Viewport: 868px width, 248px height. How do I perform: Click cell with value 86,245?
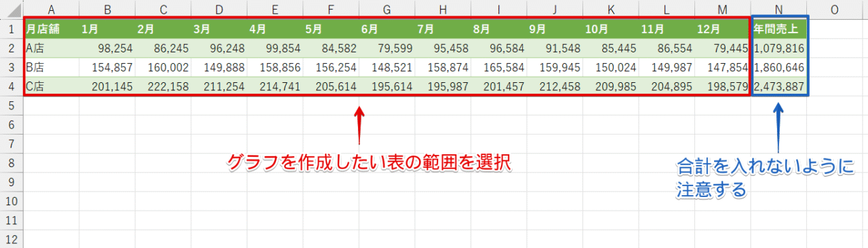[163, 48]
